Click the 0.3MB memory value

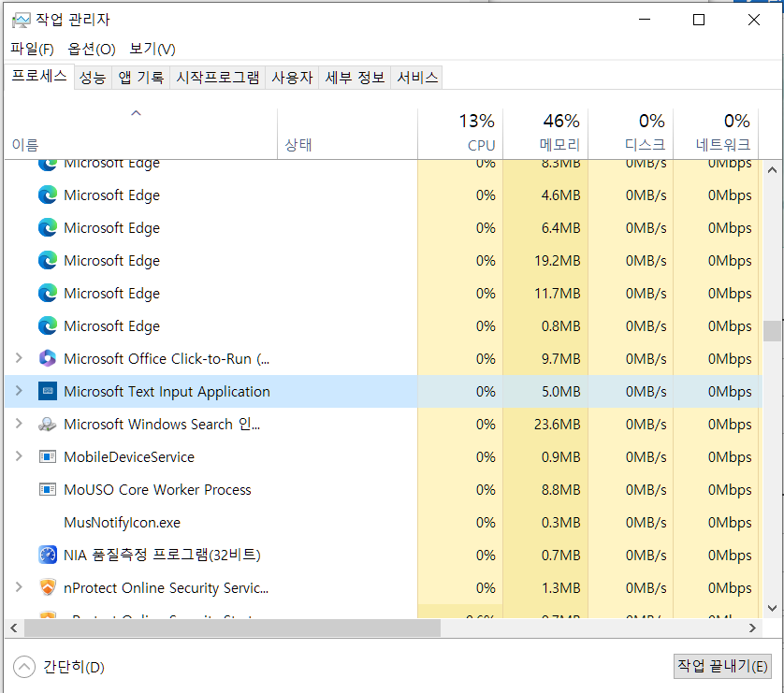560,522
